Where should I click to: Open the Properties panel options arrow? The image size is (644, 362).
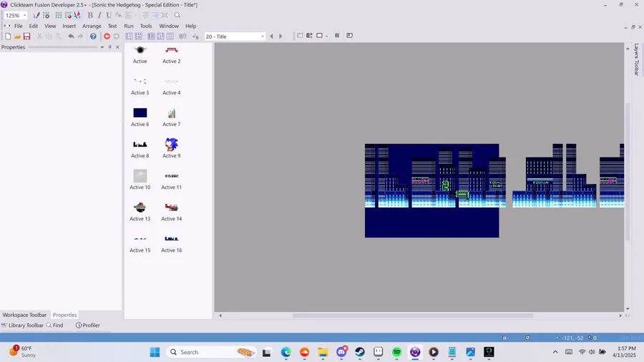[102, 47]
